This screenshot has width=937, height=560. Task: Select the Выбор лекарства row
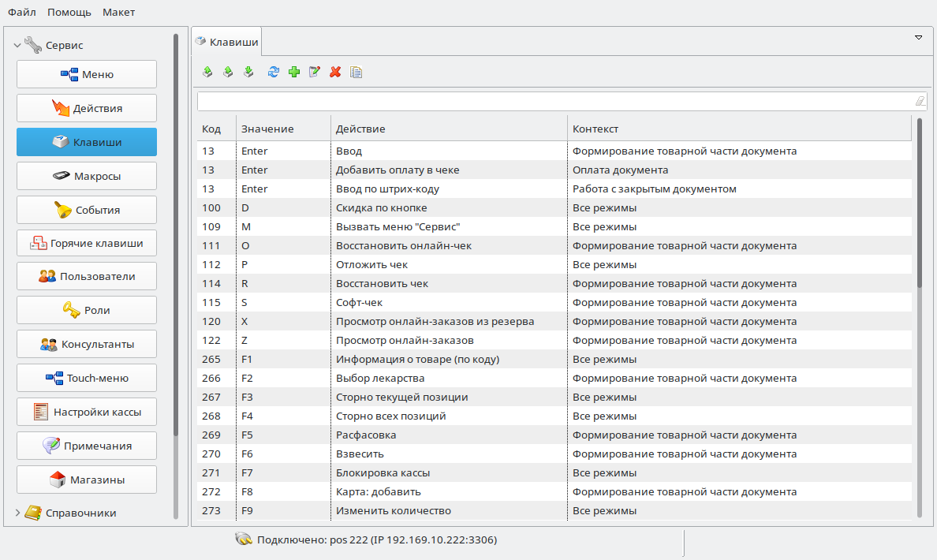point(554,379)
